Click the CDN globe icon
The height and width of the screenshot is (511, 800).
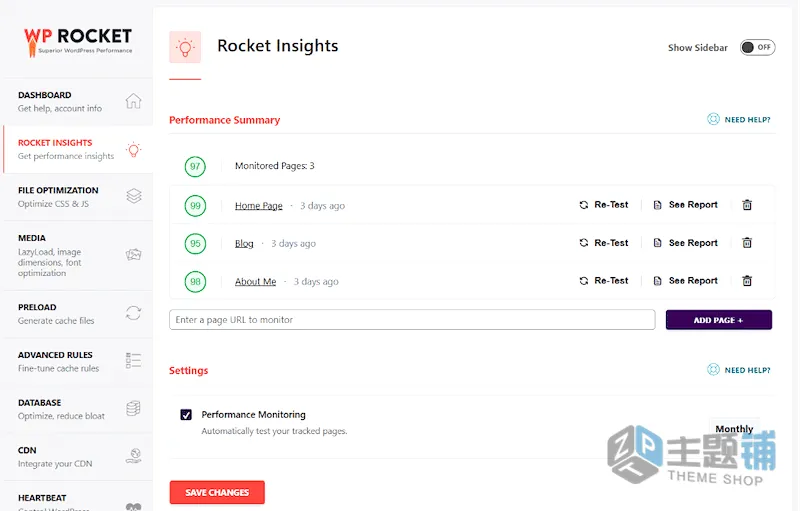[134, 455]
